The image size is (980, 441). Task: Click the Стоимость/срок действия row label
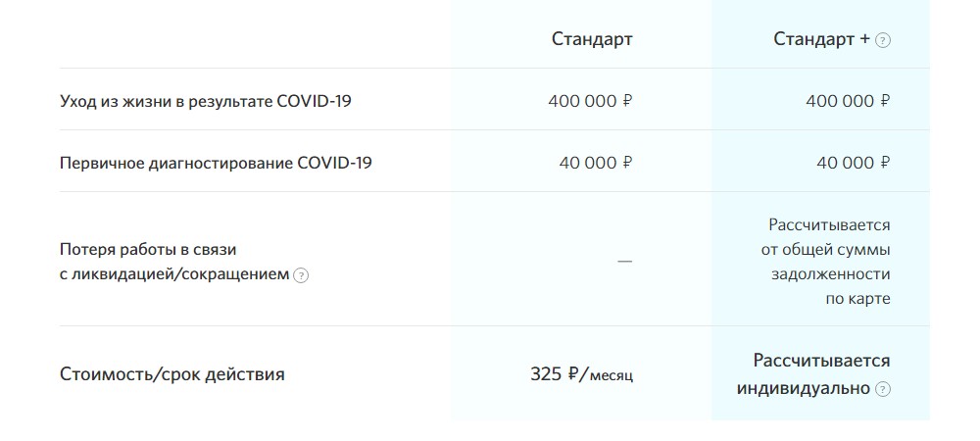[171, 374]
